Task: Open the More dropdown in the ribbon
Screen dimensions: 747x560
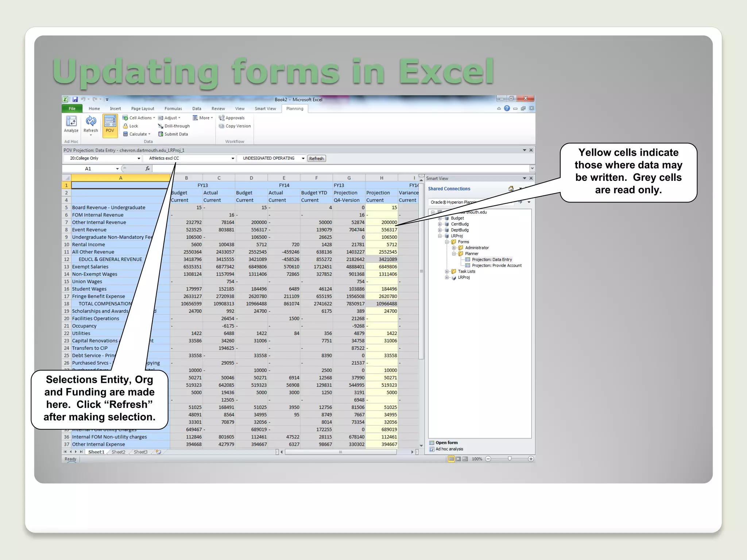Action: point(203,118)
